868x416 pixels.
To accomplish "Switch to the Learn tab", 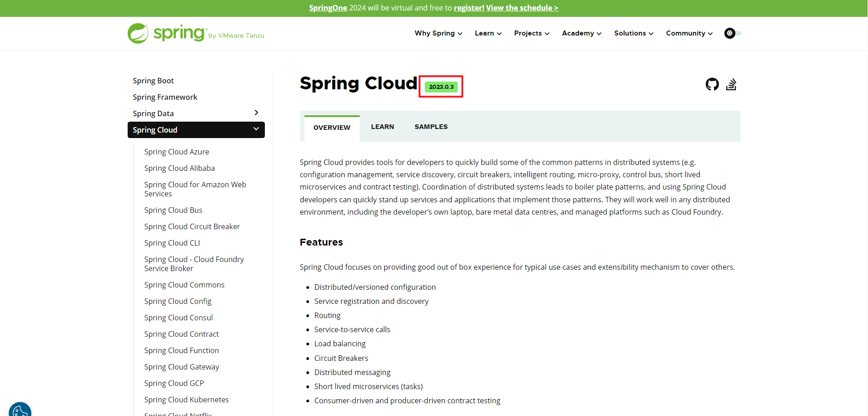I will coord(382,127).
